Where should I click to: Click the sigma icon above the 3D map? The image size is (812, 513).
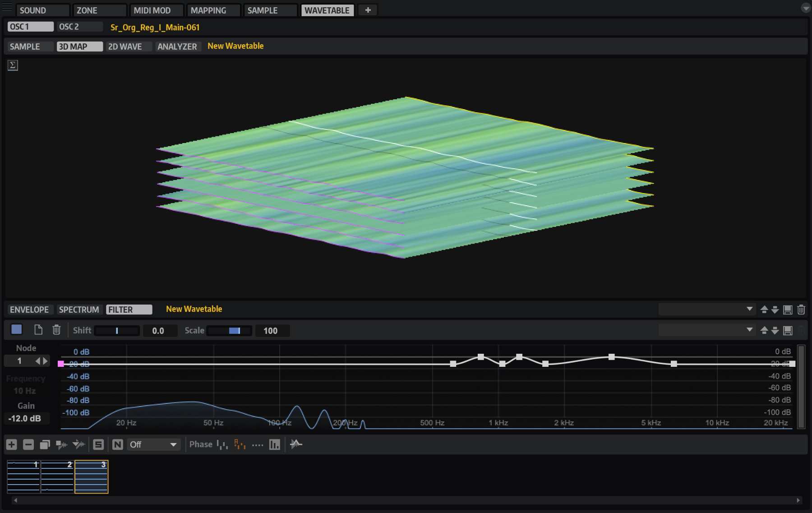(13, 65)
